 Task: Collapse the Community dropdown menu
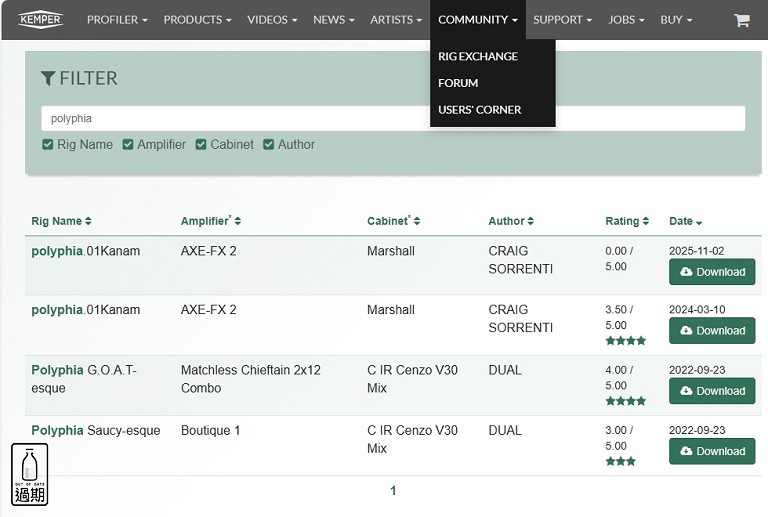click(478, 20)
